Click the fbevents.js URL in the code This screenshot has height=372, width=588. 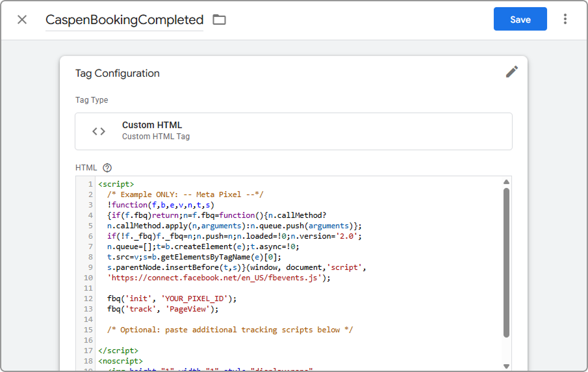pos(216,278)
